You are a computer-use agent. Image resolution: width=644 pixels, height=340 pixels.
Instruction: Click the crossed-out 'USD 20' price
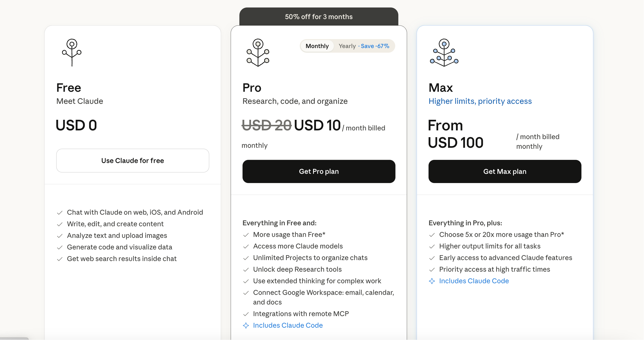[266, 125]
